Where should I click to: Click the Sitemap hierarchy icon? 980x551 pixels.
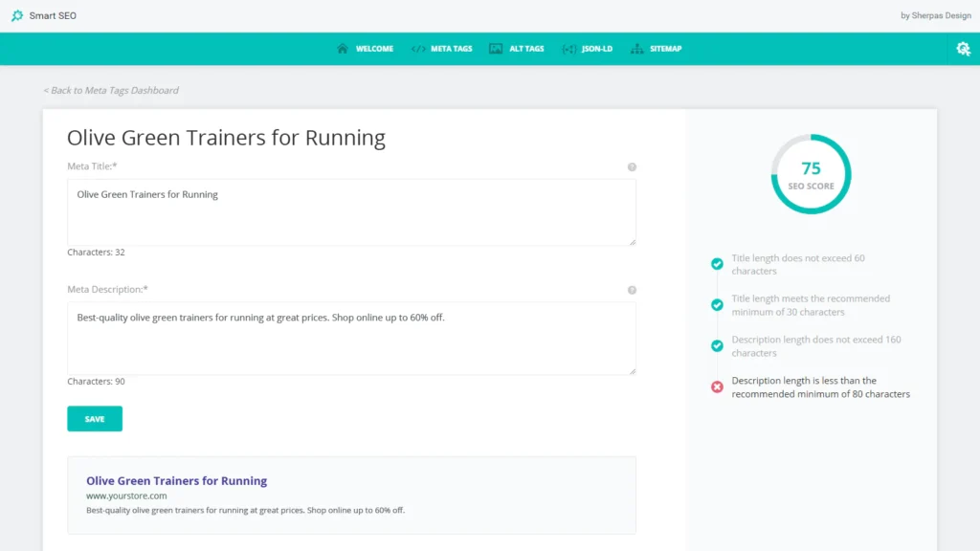(x=636, y=49)
